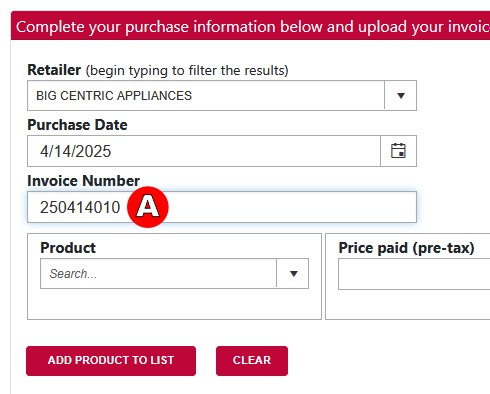Screen dimensions: 490x394
Task: Click the Purchase Date label
Action: coord(77,125)
